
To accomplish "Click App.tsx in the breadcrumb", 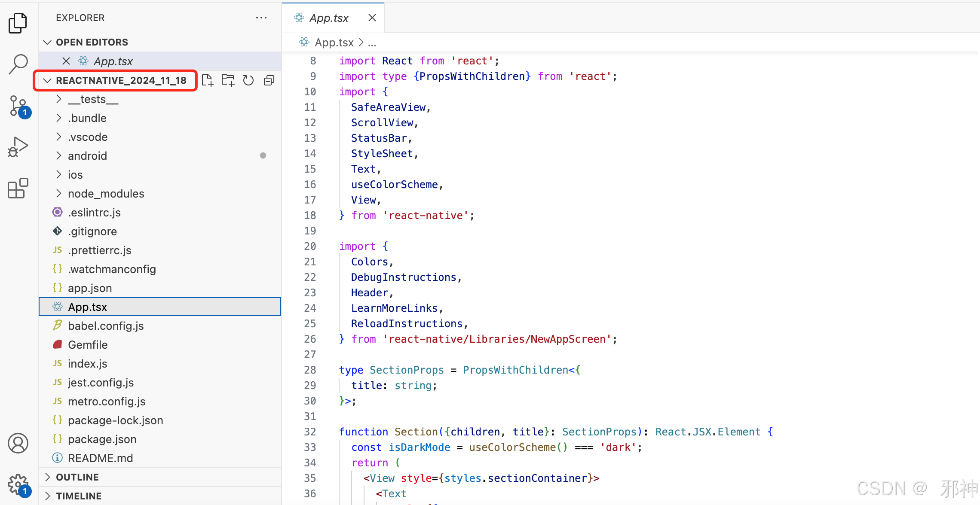I will (334, 43).
